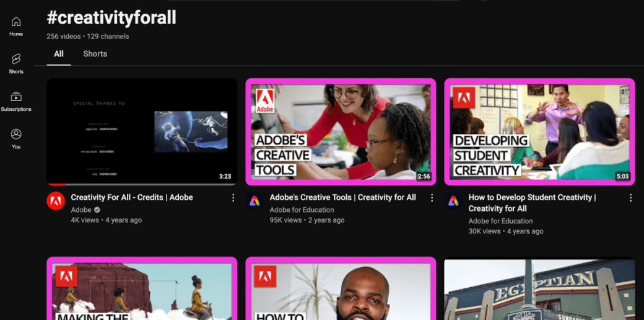The width and height of the screenshot is (644, 320).
Task: Visit Adobe for Education under Creative Tools video
Action: coord(302,210)
